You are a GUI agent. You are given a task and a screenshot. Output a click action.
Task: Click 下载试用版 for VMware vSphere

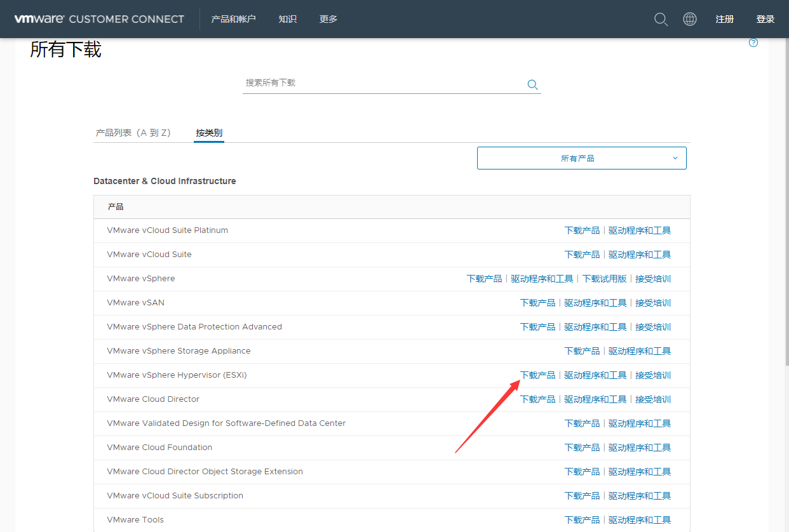[604, 279]
